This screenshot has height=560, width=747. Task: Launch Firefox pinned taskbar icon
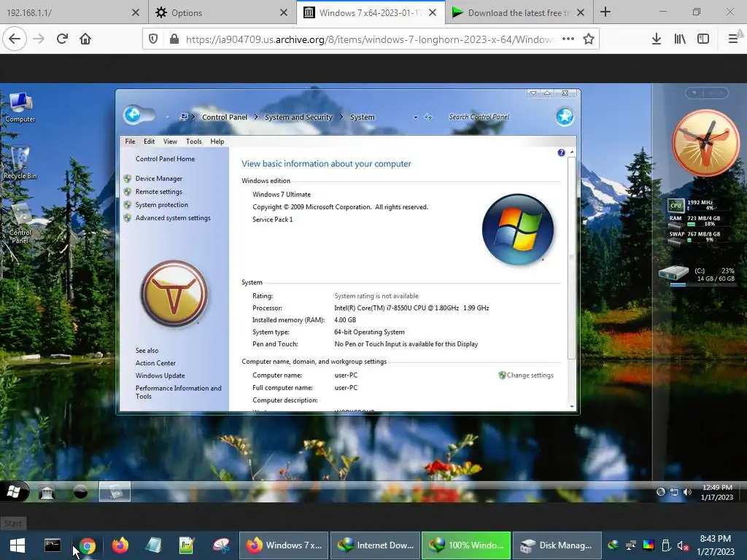[120, 545]
